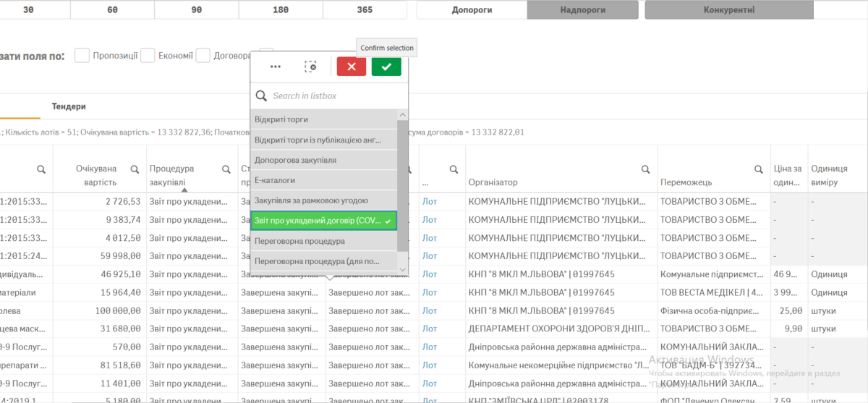
Task: Select the Допороги tab button
Action: 472,10
